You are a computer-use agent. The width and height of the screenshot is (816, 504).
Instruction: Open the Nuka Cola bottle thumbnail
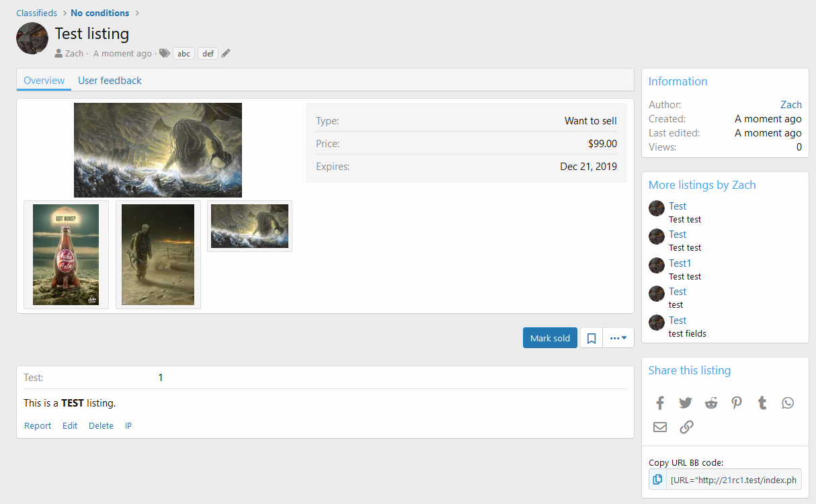coord(66,255)
